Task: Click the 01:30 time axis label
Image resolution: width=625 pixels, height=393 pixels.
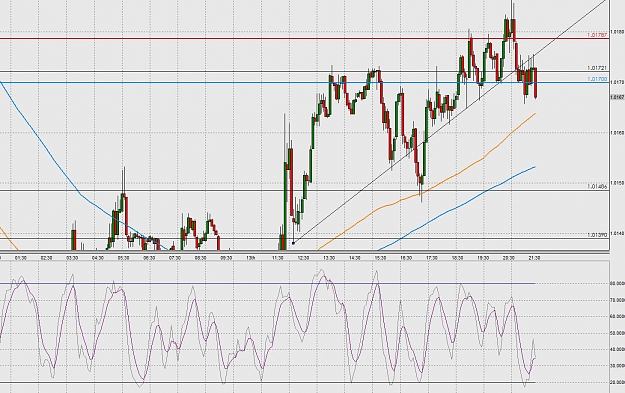Action: [21, 258]
